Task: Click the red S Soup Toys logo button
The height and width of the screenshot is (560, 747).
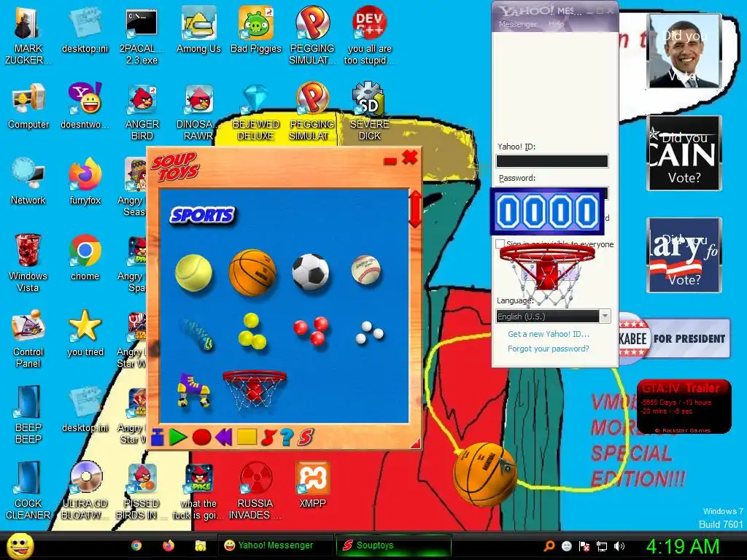Action: click(306, 437)
